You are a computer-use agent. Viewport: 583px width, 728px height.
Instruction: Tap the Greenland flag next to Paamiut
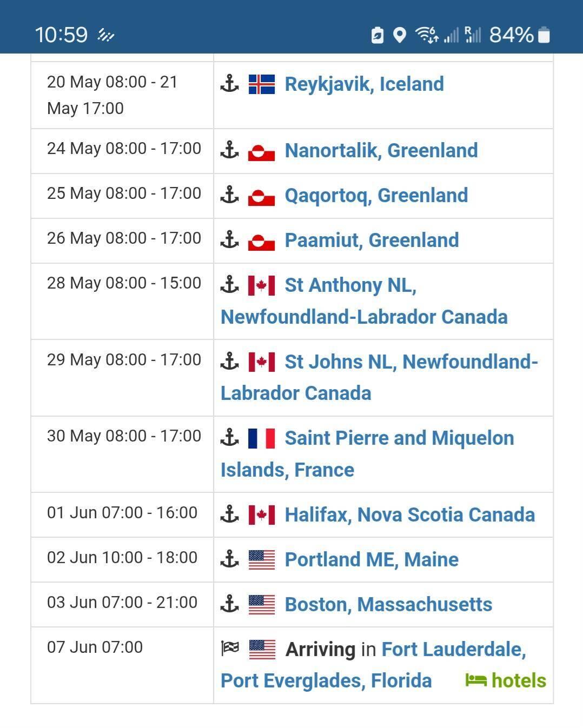tap(262, 241)
